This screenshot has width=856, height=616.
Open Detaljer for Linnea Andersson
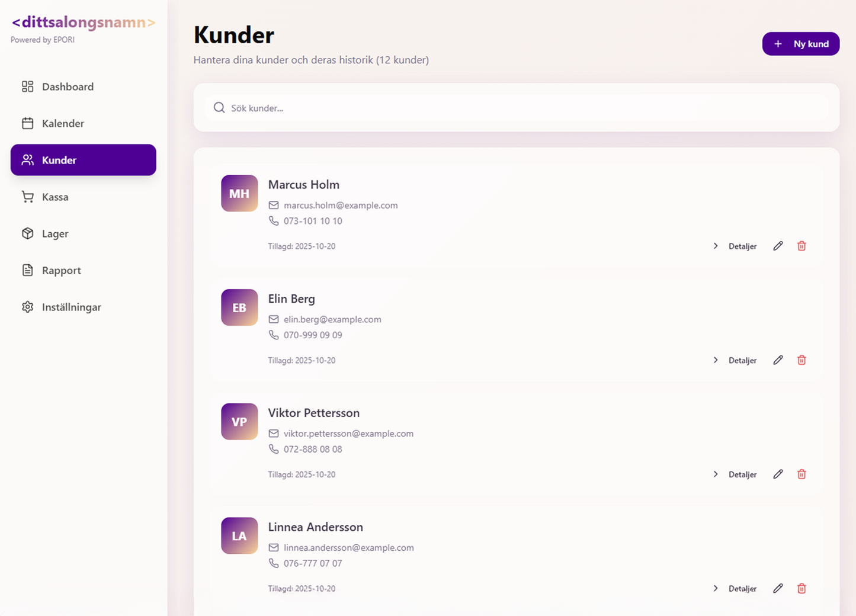(x=735, y=589)
